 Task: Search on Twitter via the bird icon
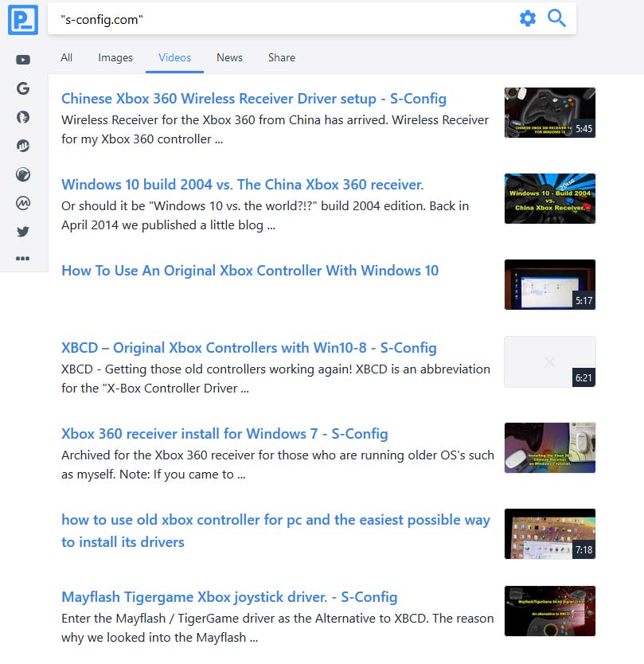click(x=23, y=232)
